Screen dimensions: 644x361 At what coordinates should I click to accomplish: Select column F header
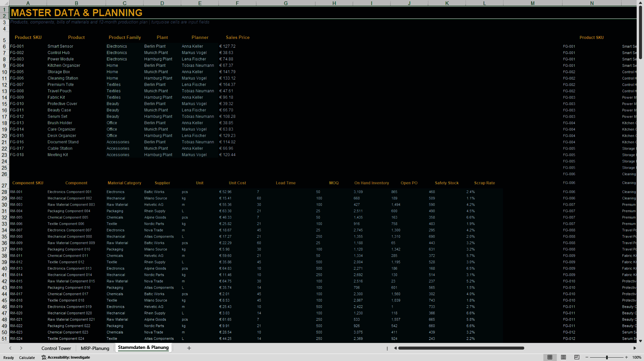point(237,3)
